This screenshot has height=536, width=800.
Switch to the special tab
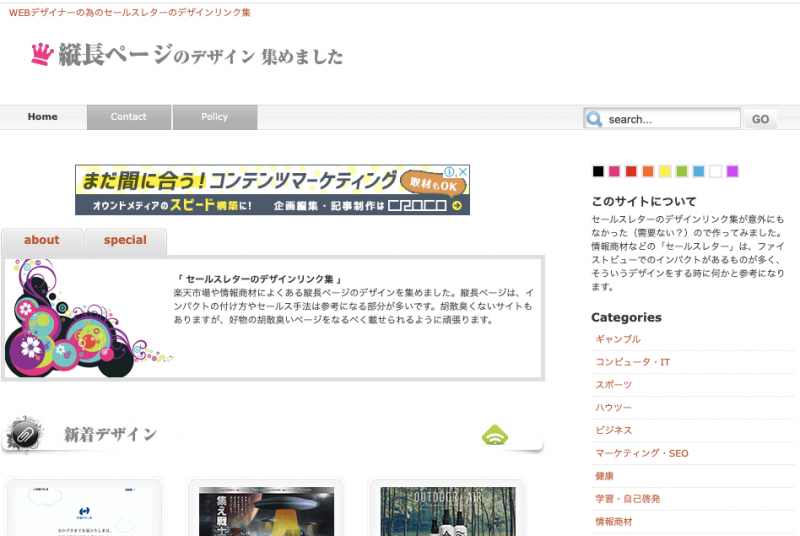click(x=125, y=240)
